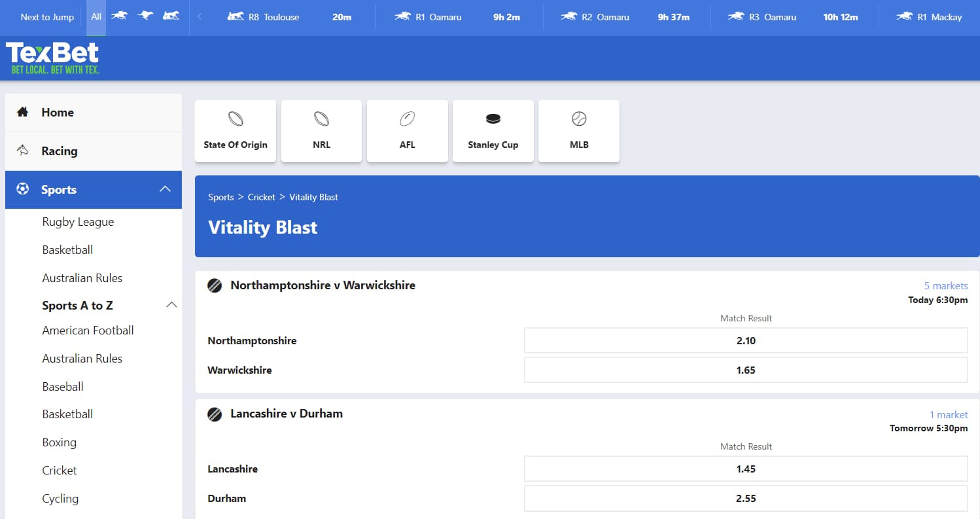This screenshot has height=519, width=980.
Task: Click the Home house icon in sidebar
Action: coord(23,112)
